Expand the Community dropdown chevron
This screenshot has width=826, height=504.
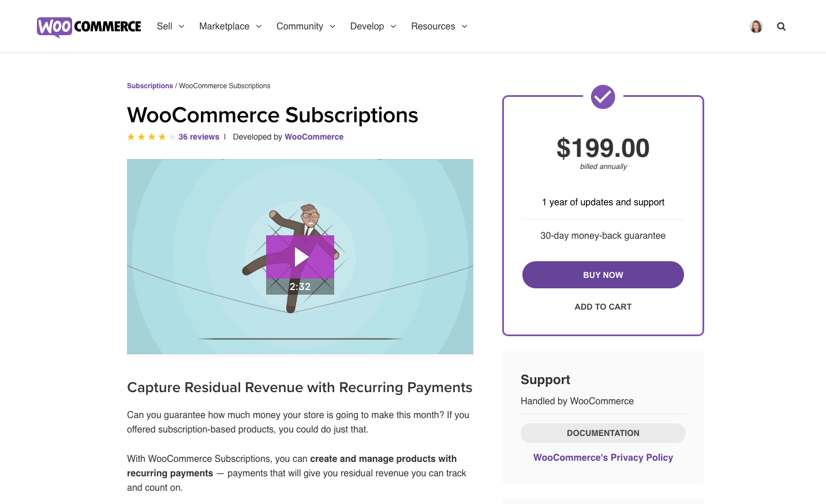332,27
